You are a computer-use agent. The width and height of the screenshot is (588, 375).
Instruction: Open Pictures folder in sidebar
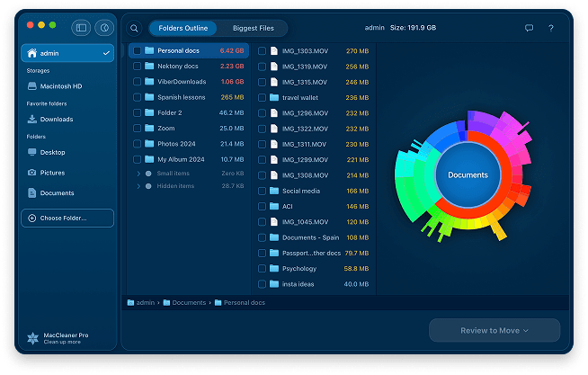pyautogui.click(x=52, y=172)
